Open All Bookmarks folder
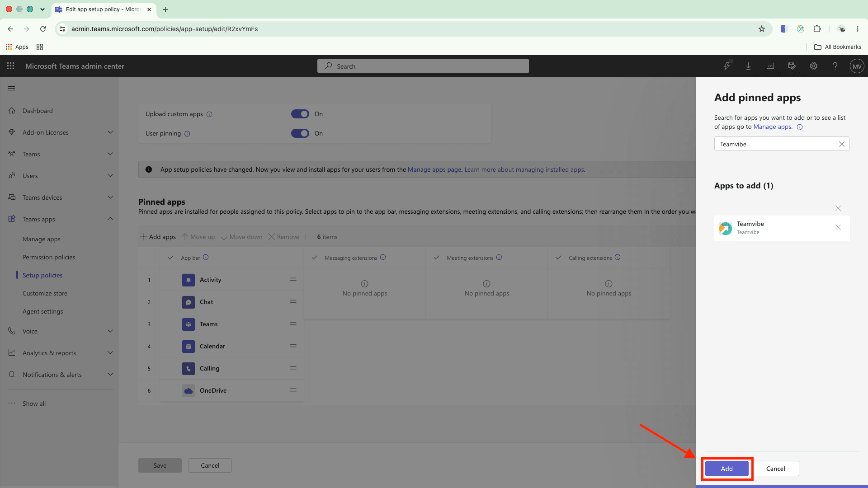Screen dimensions: 868x488 point(837,47)
